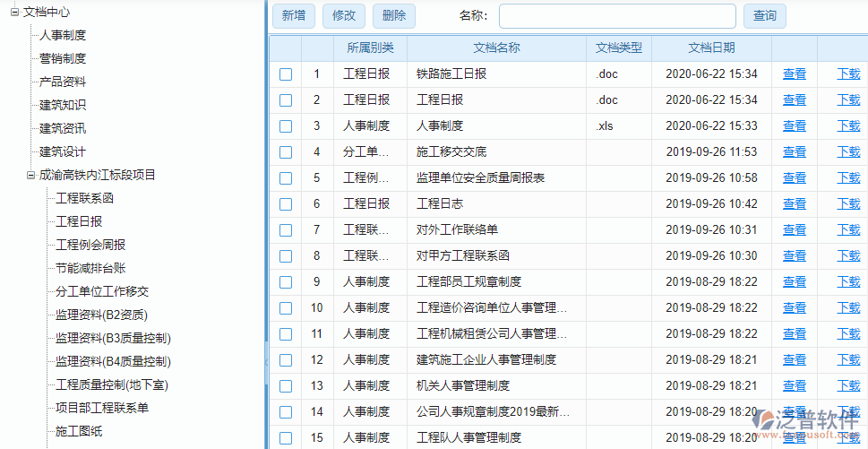View the row 2 工程日报 document

click(x=795, y=100)
